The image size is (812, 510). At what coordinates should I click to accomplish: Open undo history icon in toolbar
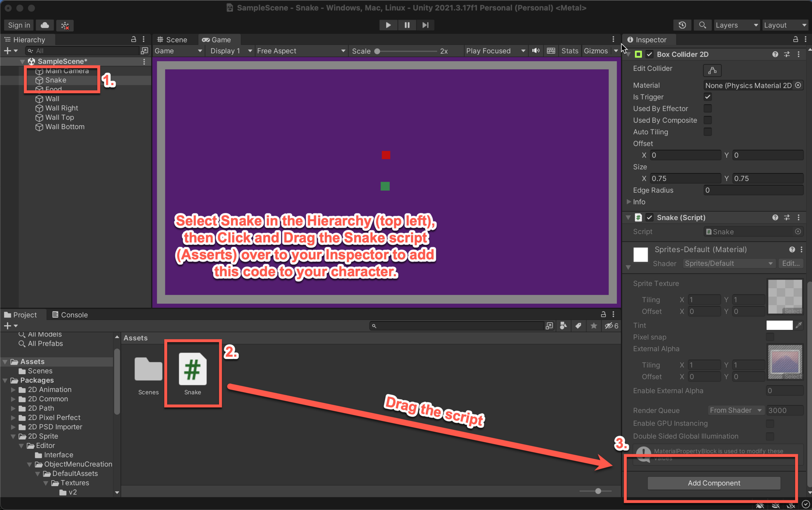[682, 25]
